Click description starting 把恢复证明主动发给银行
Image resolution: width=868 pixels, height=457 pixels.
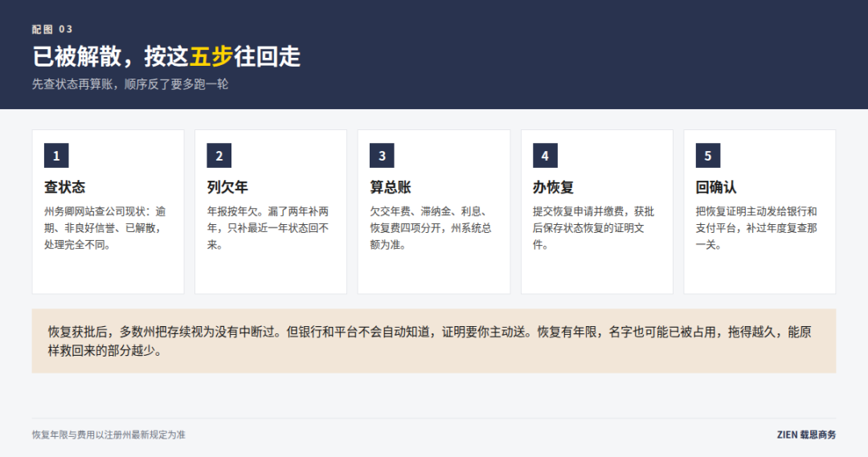point(757,228)
